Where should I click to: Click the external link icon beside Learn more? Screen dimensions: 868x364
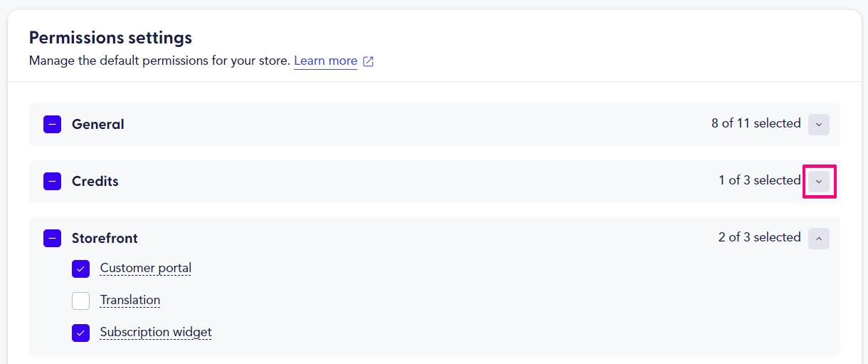point(369,61)
